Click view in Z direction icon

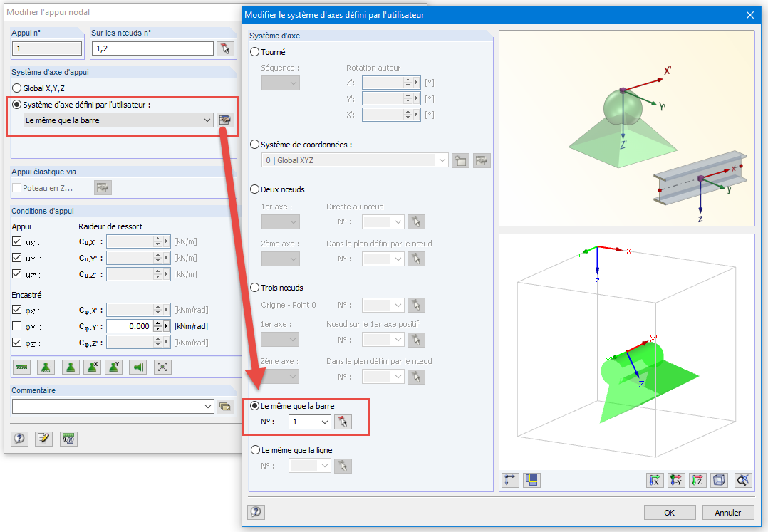698,480
